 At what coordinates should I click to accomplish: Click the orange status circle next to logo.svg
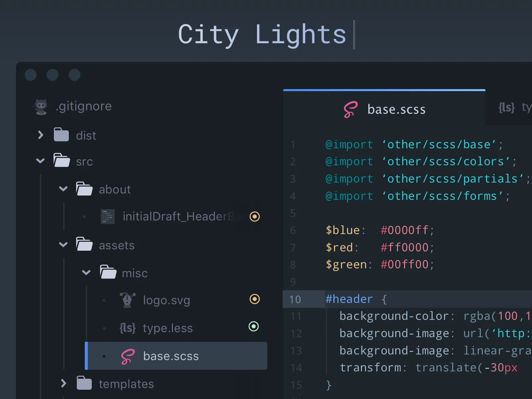255,299
